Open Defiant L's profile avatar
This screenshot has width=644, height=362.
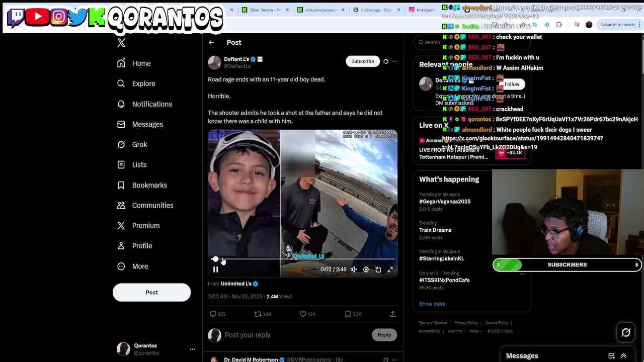(214, 62)
